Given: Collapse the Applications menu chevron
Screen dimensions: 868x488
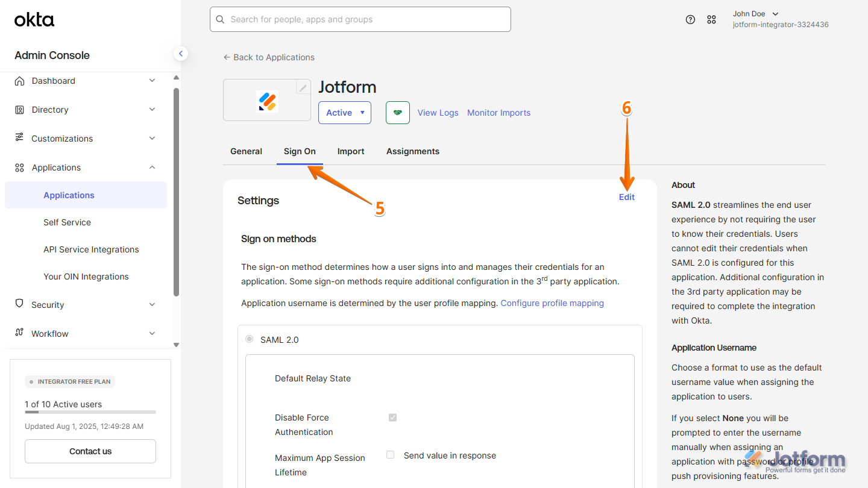Looking at the screenshot, I should pos(152,167).
